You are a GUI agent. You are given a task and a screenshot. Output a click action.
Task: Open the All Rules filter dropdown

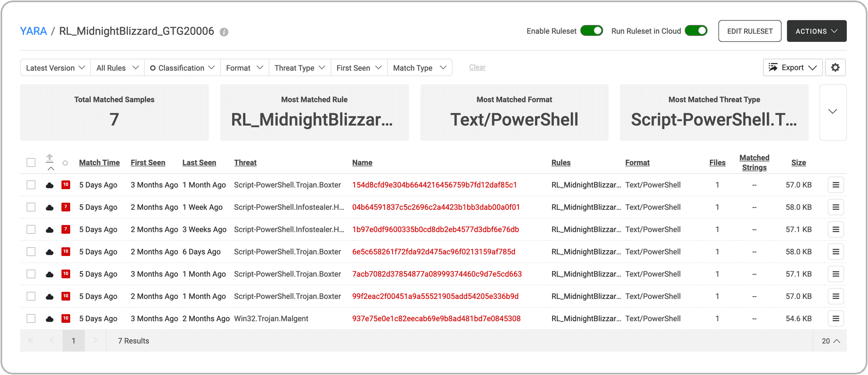click(x=117, y=67)
